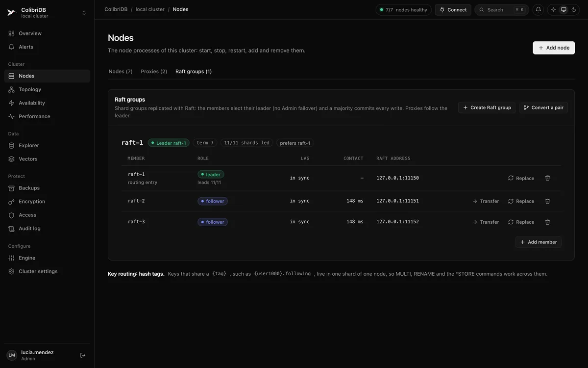588x368 pixels.
Task: Open Alerts in the sidebar
Action: coord(47,47)
